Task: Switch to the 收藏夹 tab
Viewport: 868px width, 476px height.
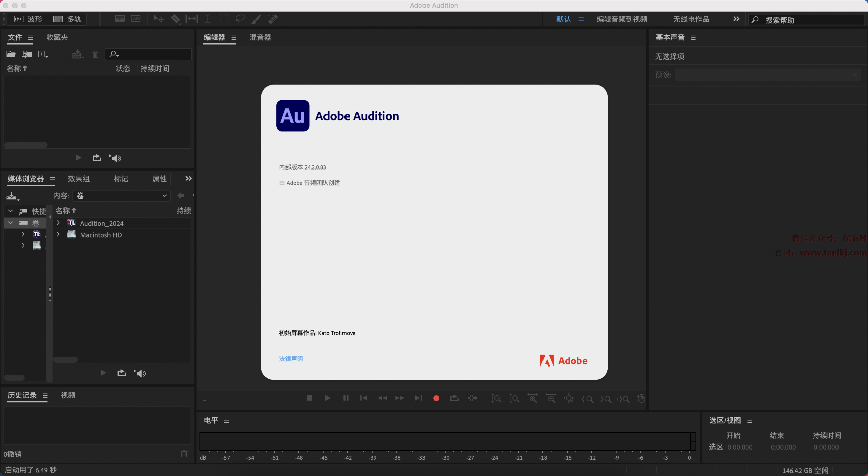Action: (x=57, y=37)
